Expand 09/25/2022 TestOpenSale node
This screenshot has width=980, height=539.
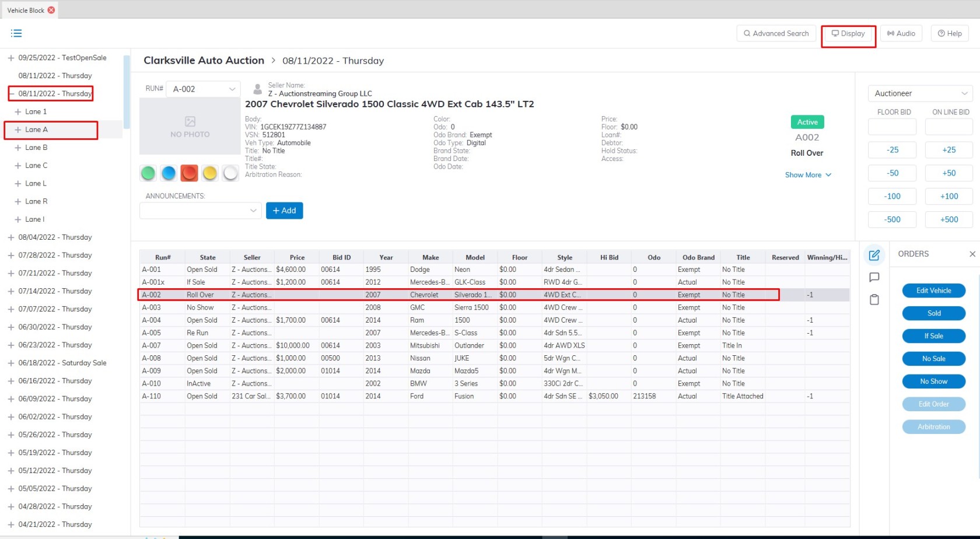(x=10, y=58)
